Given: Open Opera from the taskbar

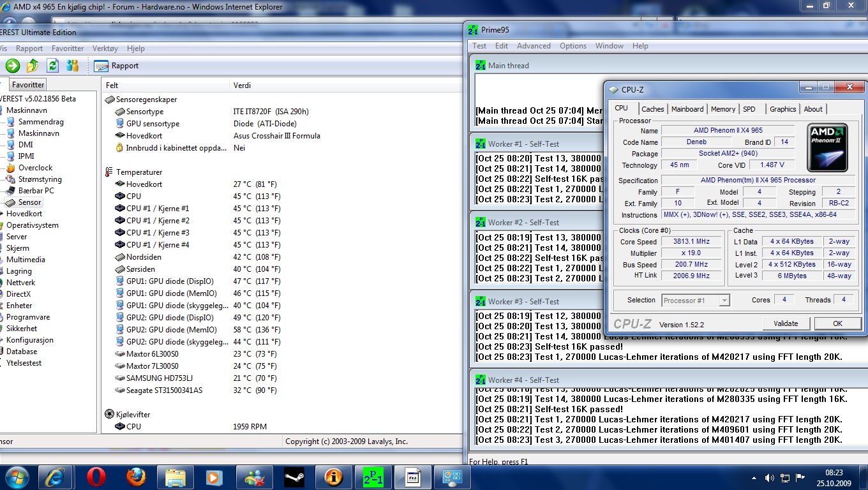Looking at the screenshot, I should [x=96, y=477].
